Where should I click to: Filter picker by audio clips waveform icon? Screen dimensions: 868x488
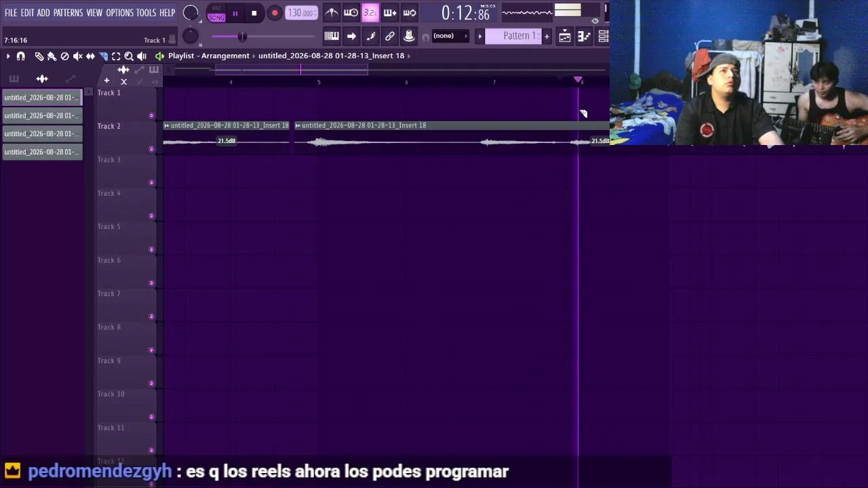click(42, 79)
